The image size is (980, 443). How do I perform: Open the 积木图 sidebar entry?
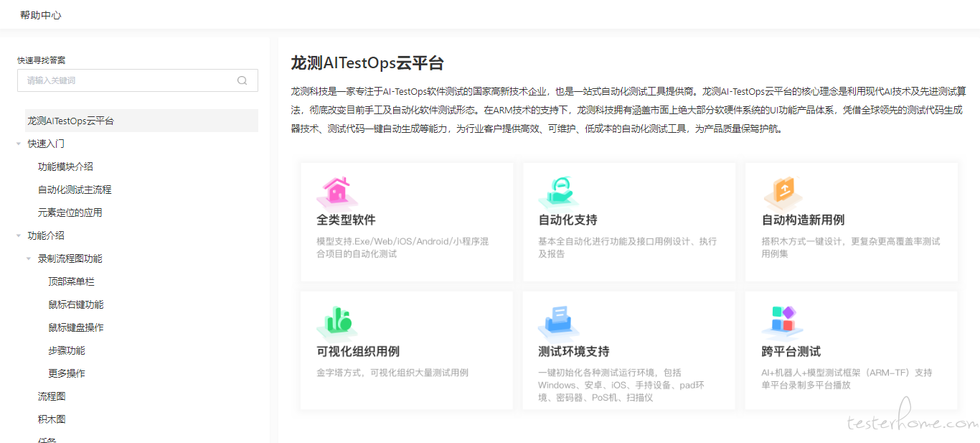click(52, 419)
